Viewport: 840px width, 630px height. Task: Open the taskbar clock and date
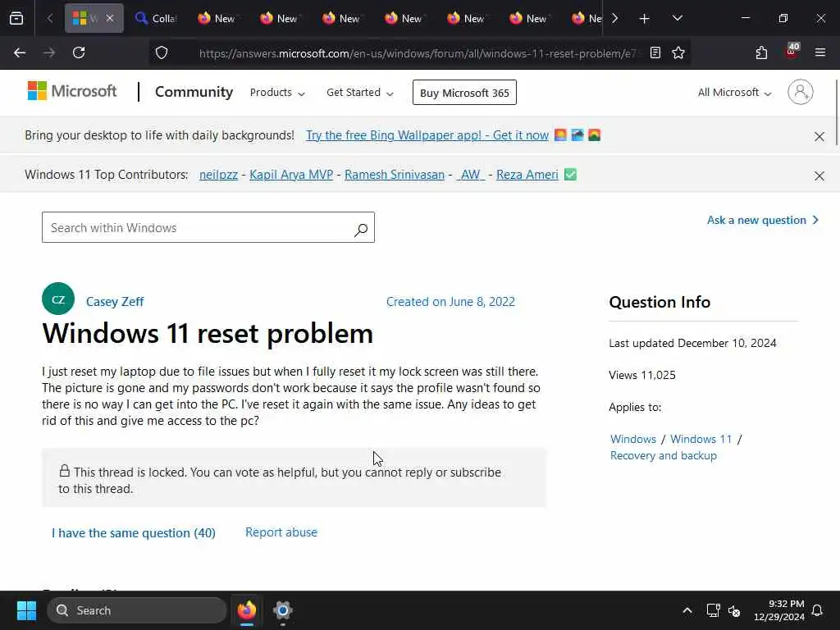pyautogui.click(x=779, y=610)
